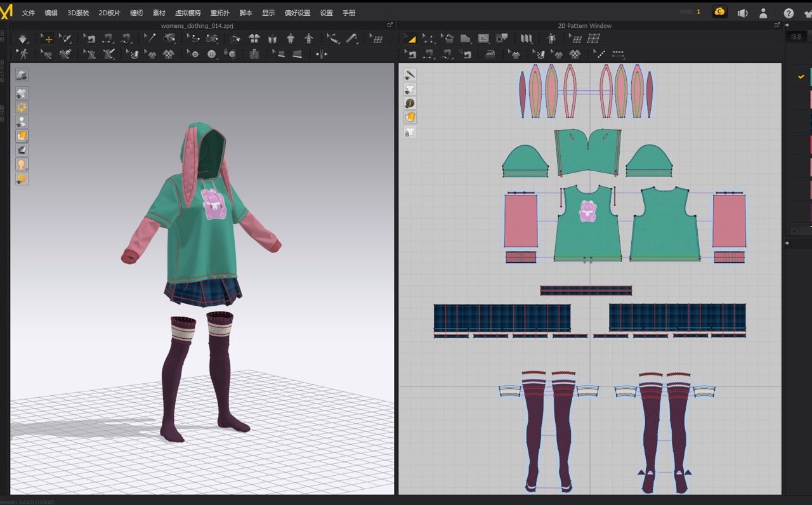Viewport: 812px width, 505px height.
Task: Pop out the 2D Pattern Window
Action: [x=777, y=25]
